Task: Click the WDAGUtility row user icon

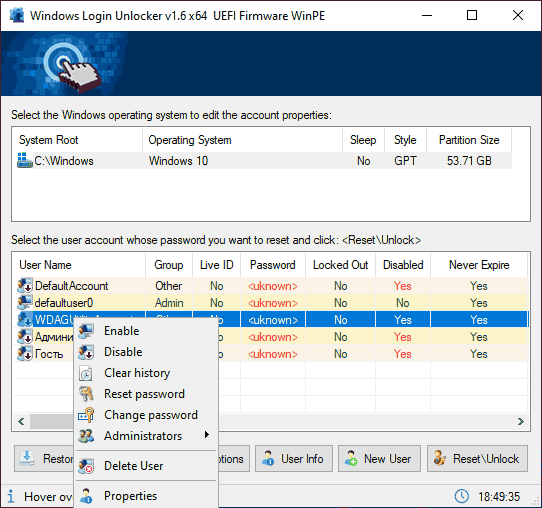Action: [x=25, y=320]
